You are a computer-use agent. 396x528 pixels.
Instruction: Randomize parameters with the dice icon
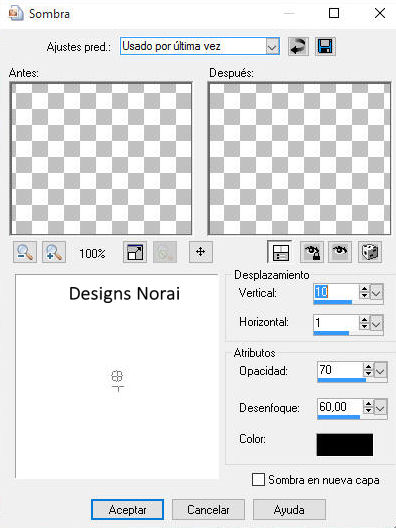pos(370,252)
